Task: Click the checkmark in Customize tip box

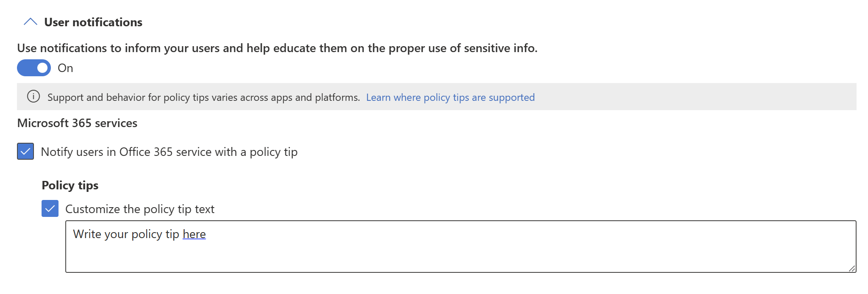Action: [x=50, y=208]
